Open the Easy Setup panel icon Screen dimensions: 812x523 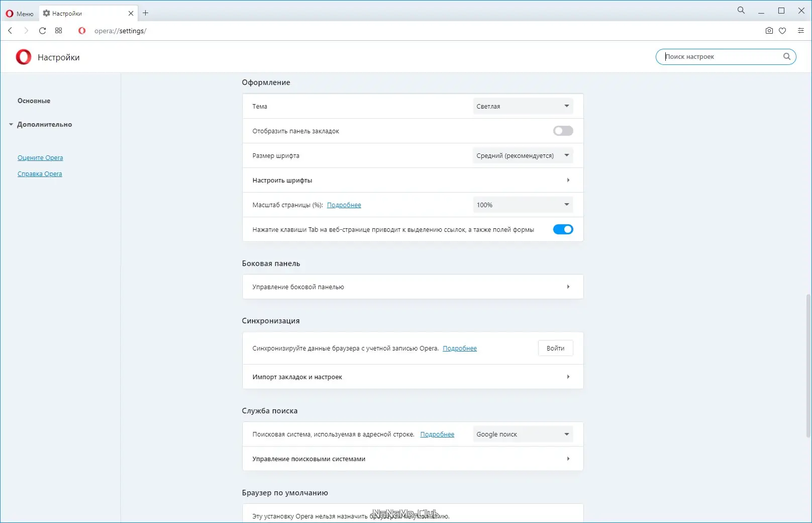click(800, 31)
